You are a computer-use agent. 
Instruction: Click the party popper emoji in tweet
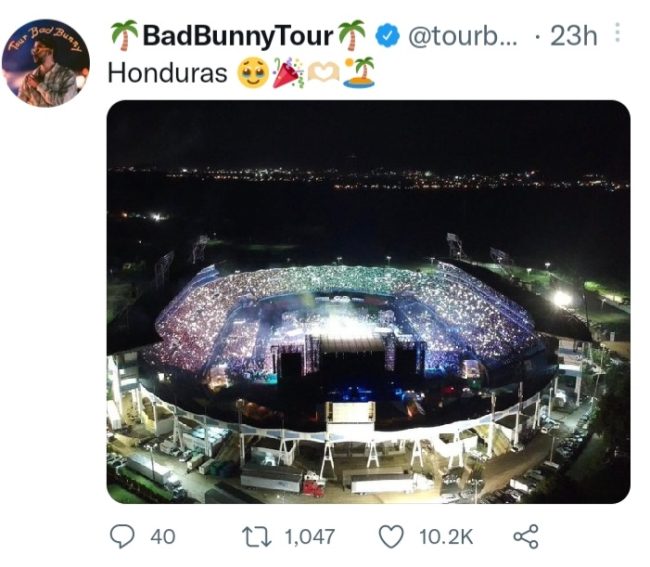pos(288,73)
